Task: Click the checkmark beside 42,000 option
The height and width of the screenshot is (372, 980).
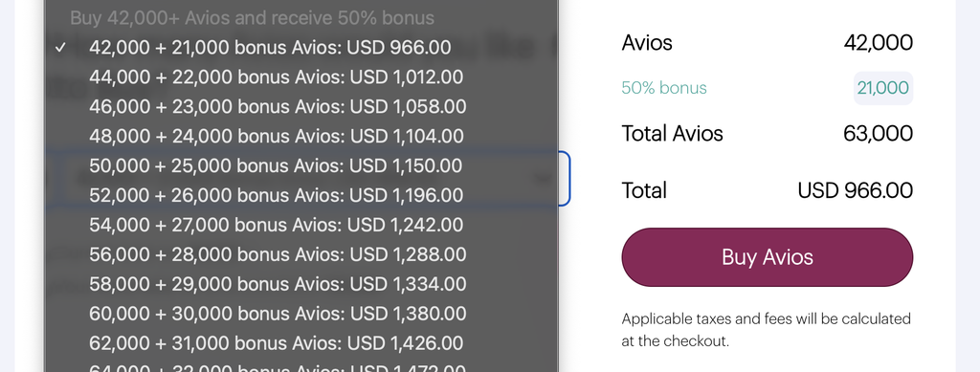Action: tap(60, 48)
